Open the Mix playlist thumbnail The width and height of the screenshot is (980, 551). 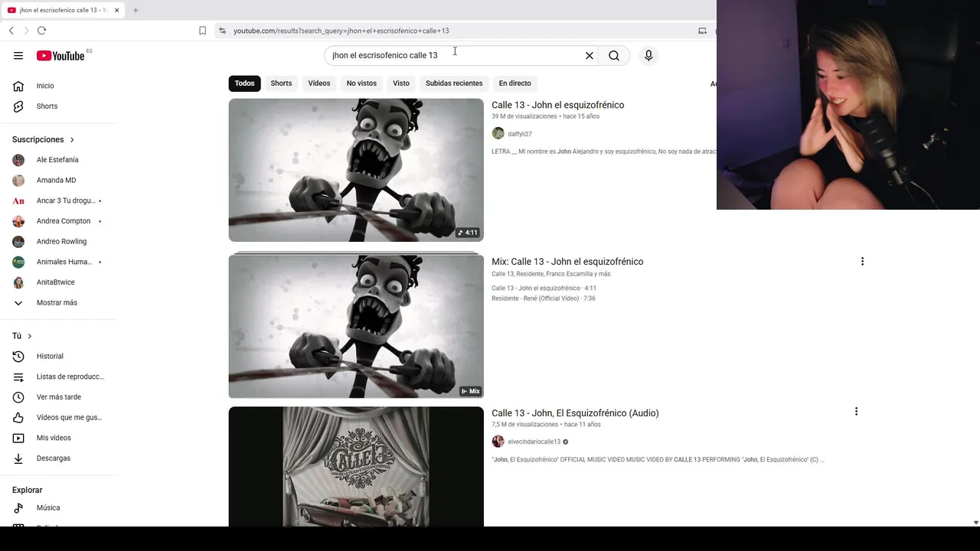click(x=356, y=326)
